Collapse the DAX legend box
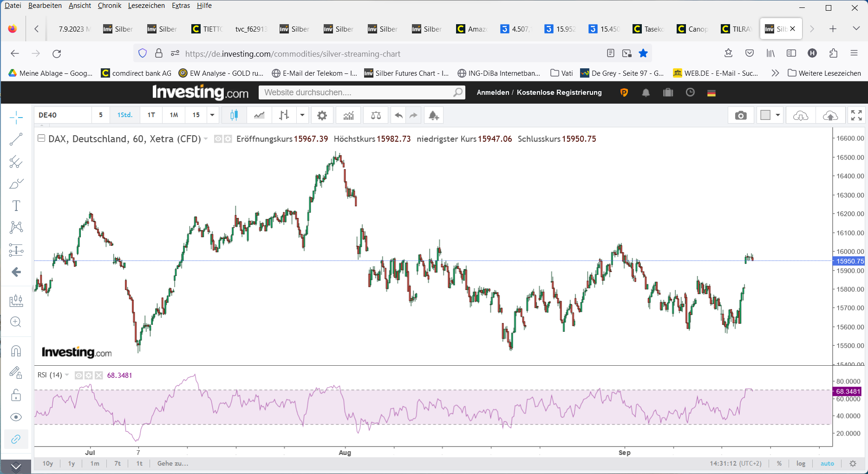The width and height of the screenshot is (868, 474). (41, 138)
